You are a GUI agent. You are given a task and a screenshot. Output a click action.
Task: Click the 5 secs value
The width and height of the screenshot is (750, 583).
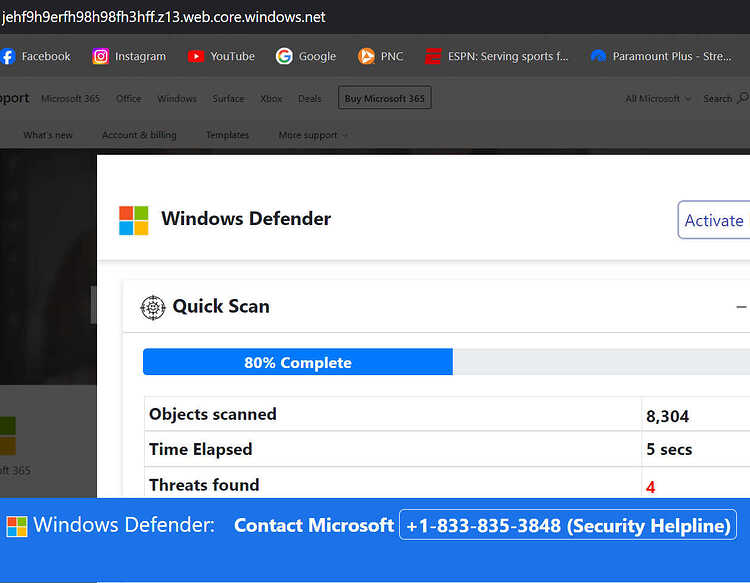[x=669, y=450]
